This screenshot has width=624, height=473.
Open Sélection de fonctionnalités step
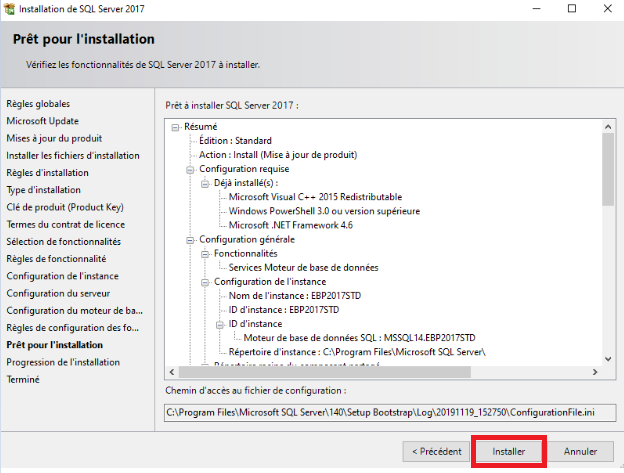coord(64,241)
